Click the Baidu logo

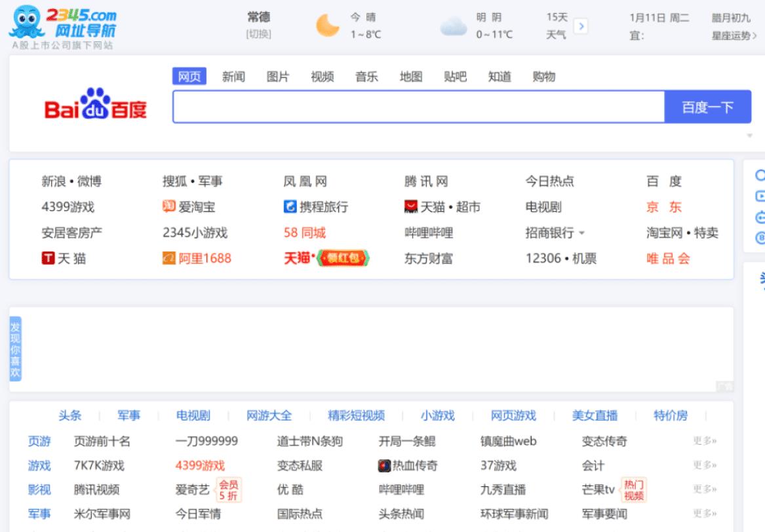point(96,104)
